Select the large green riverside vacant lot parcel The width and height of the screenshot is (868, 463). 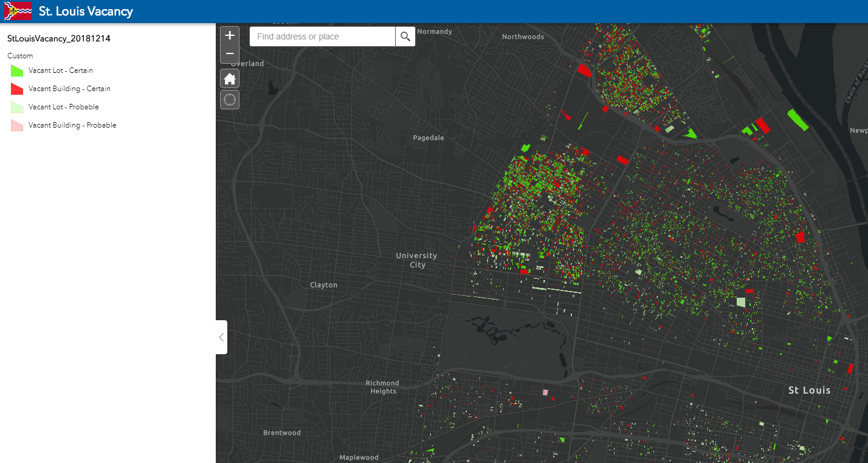click(x=798, y=120)
